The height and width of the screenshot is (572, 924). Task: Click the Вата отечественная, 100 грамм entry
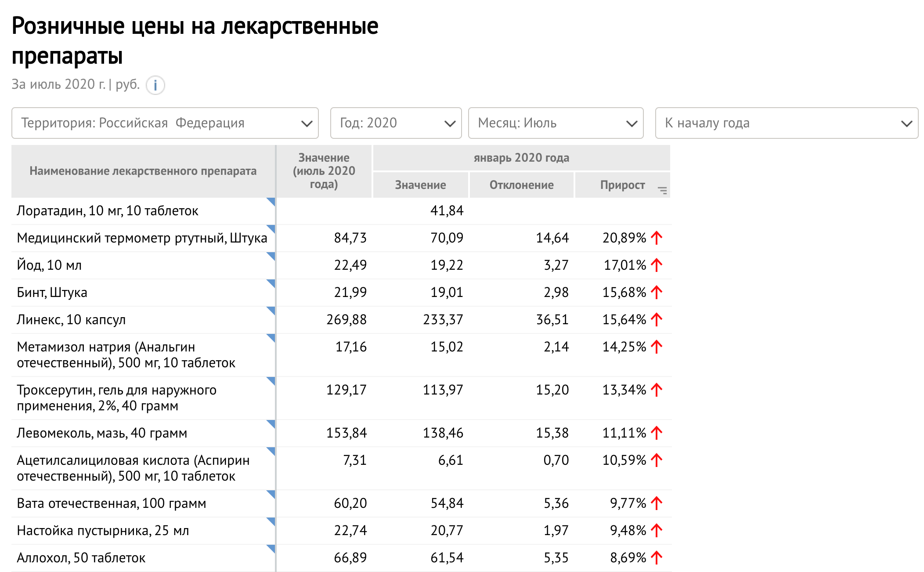pos(111,503)
